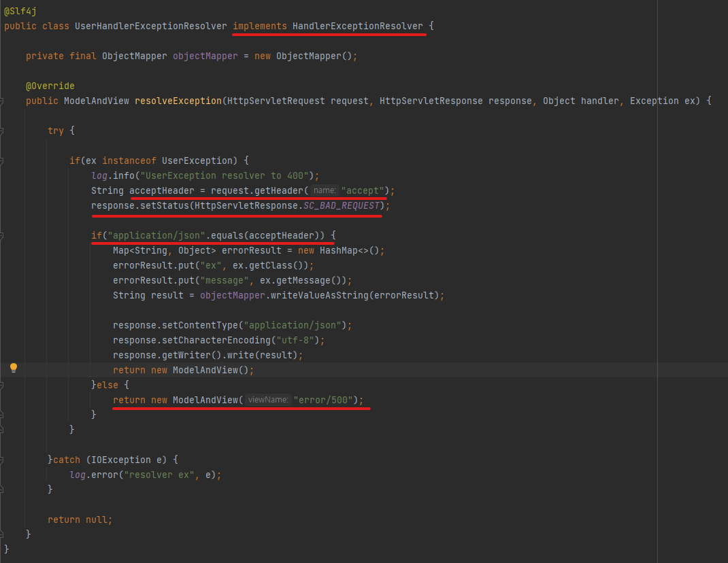Click the response.setContentType call
The width and height of the screenshot is (728, 563).
[x=176, y=326]
